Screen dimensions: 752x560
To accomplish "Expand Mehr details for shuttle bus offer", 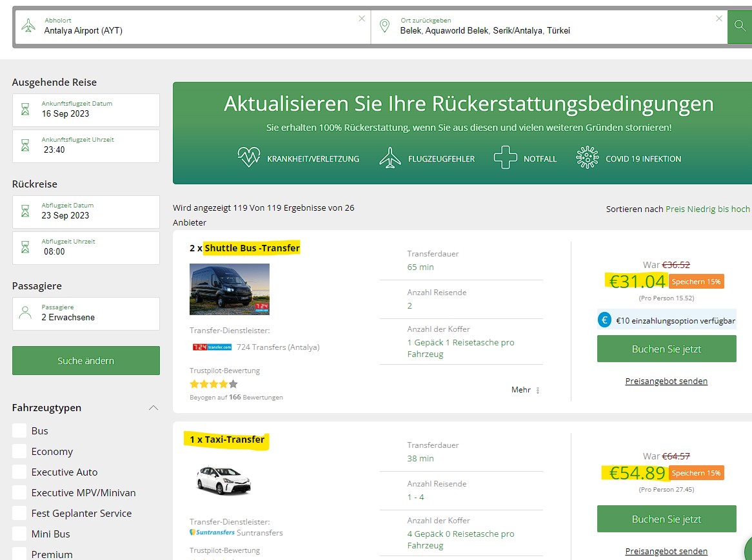I will (x=524, y=390).
